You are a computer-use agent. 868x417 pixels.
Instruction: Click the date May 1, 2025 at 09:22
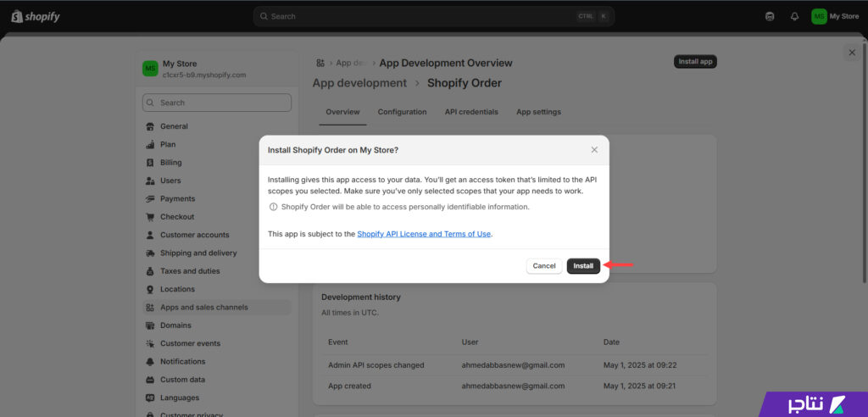pyautogui.click(x=640, y=365)
